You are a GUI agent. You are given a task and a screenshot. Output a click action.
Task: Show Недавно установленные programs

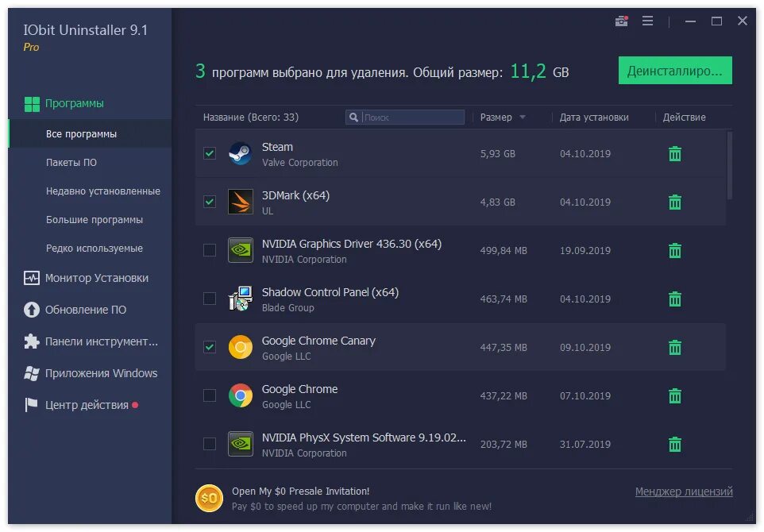point(102,191)
